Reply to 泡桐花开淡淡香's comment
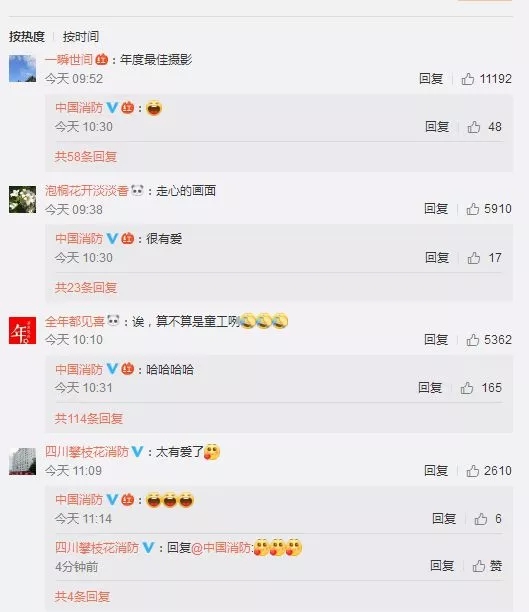The height and width of the screenshot is (612, 529). [436, 209]
